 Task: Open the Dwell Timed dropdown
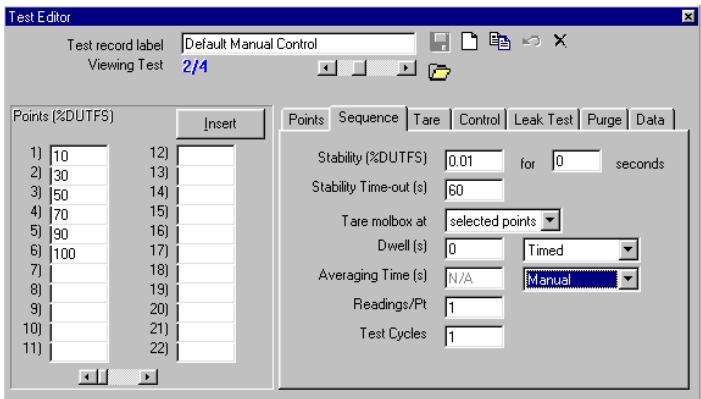628,250
